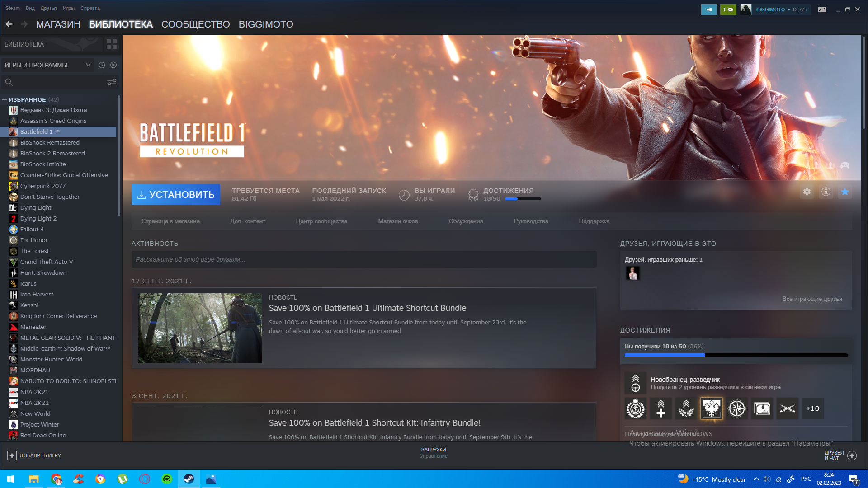Toggle favorite star for Battlefield 1

(844, 192)
